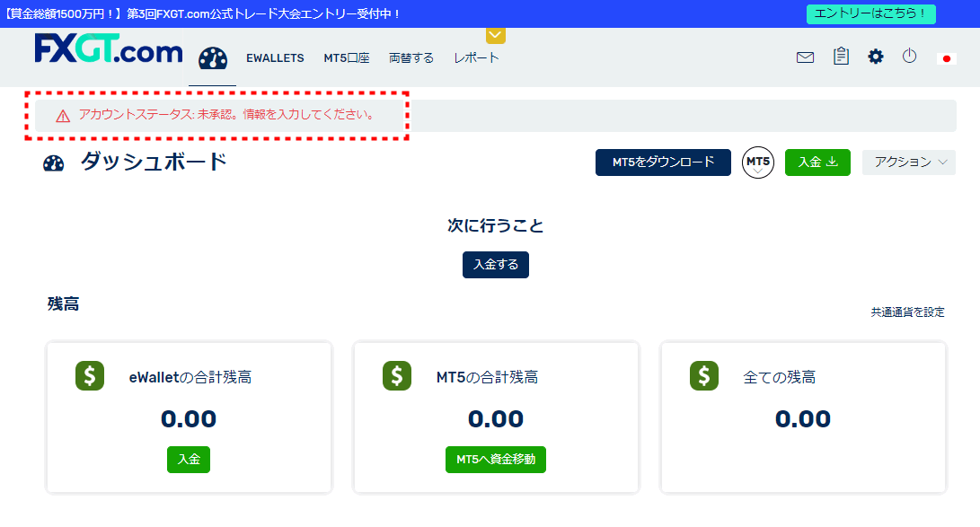Screen dimensions: 980x527
Task: Click dollar icon on all balances card
Action: (704, 376)
